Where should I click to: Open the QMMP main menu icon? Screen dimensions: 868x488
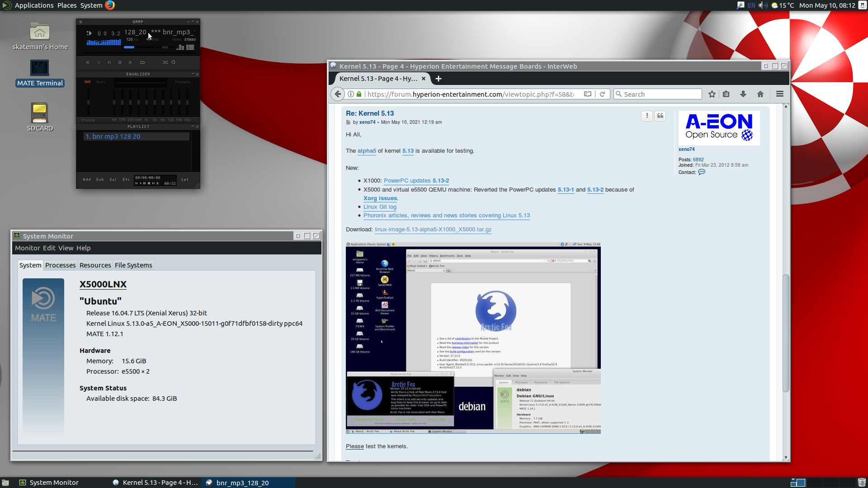click(80, 22)
